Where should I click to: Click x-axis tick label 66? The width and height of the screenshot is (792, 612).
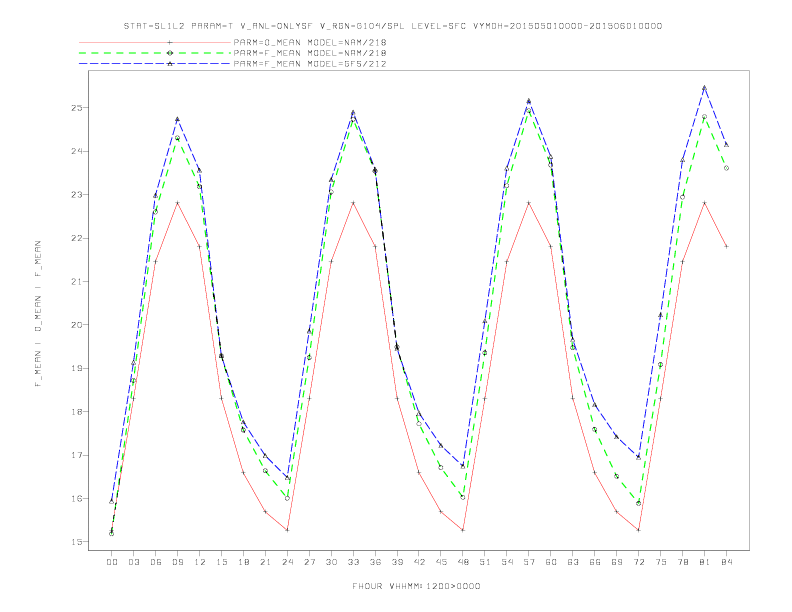(595, 562)
